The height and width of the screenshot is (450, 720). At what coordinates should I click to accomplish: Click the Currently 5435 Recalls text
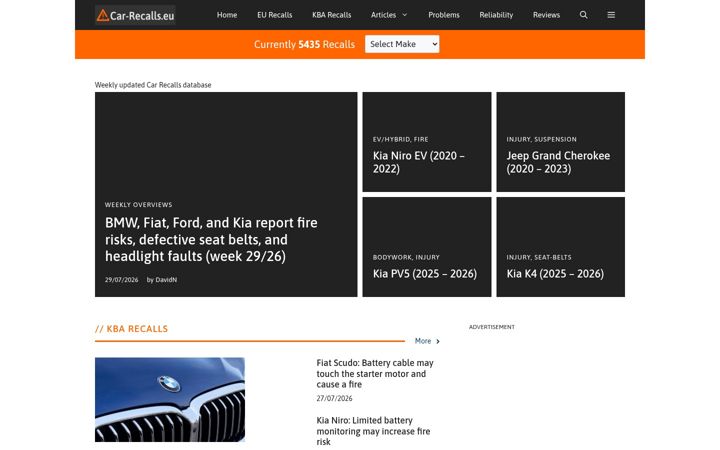(x=304, y=45)
